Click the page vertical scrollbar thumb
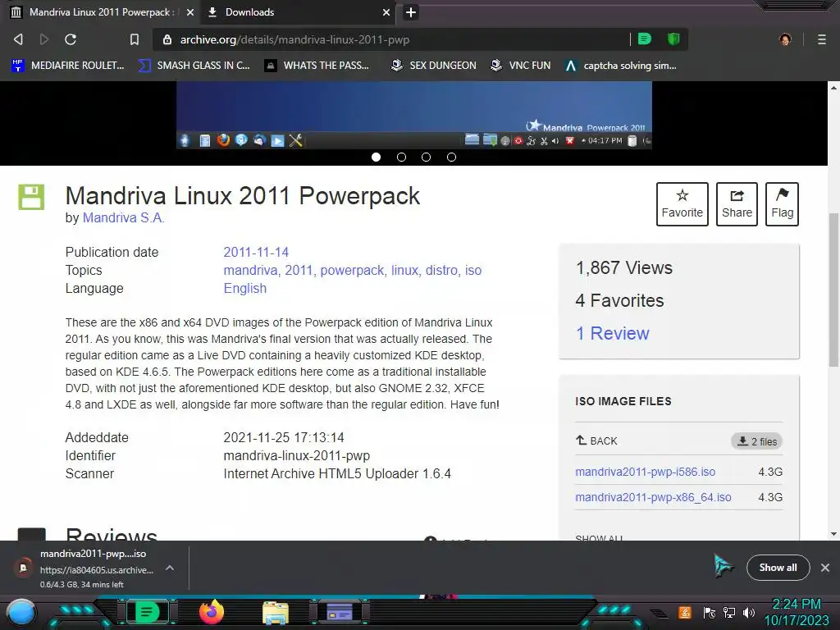Screen dimensions: 840x630 [833, 290]
